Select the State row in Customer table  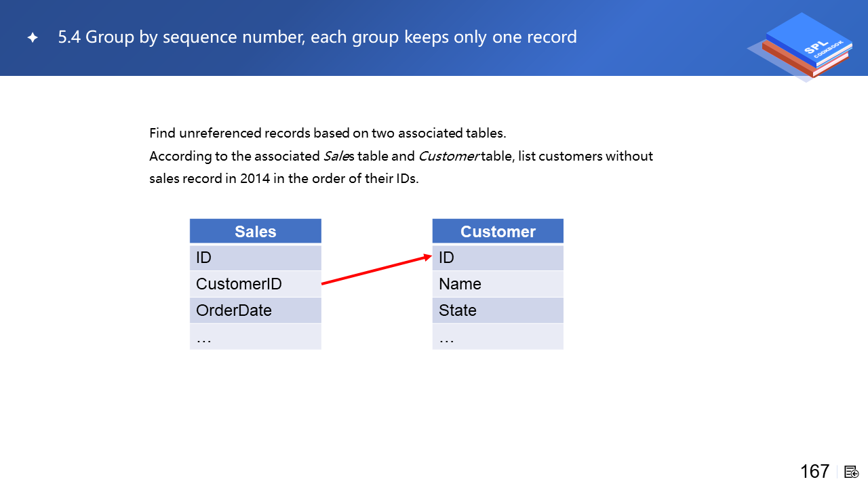(x=498, y=310)
